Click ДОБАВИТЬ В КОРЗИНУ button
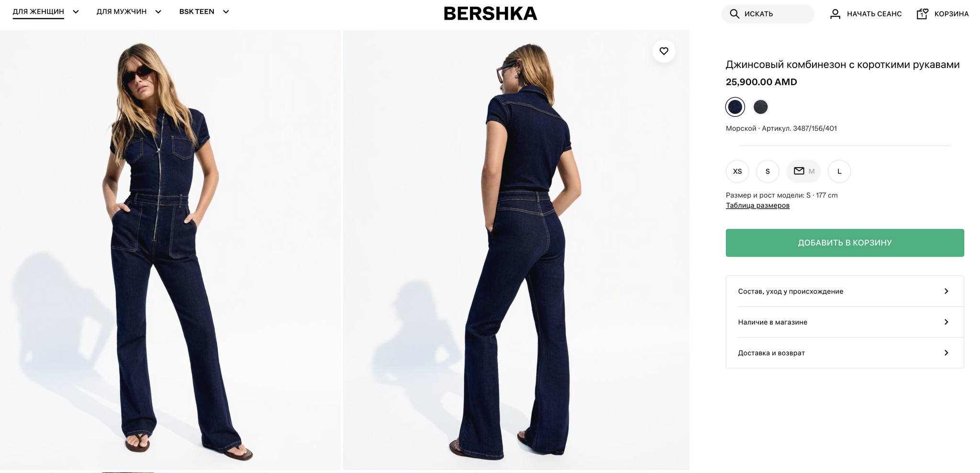Screen dimensions: 980x473 pos(845,243)
